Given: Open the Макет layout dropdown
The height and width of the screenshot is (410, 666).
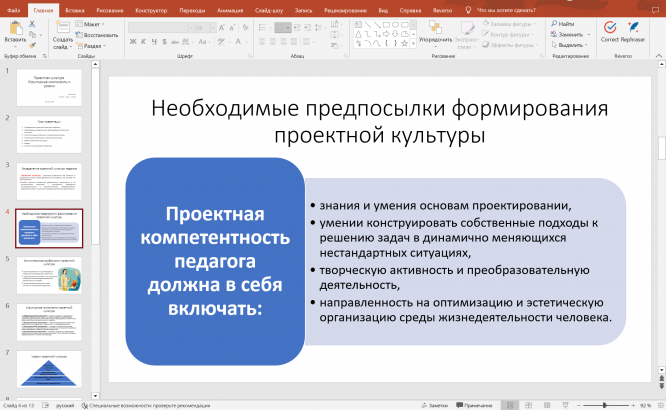Looking at the screenshot, I should [91, 22].
